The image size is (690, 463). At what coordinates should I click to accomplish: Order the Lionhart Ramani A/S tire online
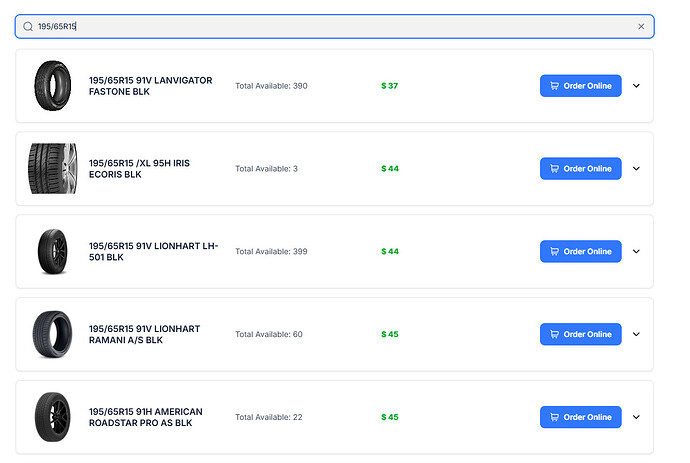point(580,334)
